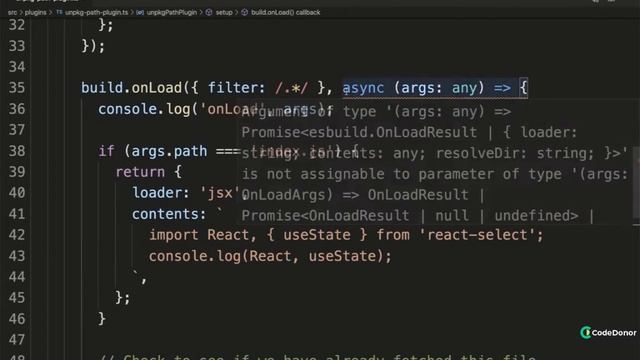Click the closing '};' on line 45
The width and height of the screenshot is (640, 360).
(x=123, y=298)
